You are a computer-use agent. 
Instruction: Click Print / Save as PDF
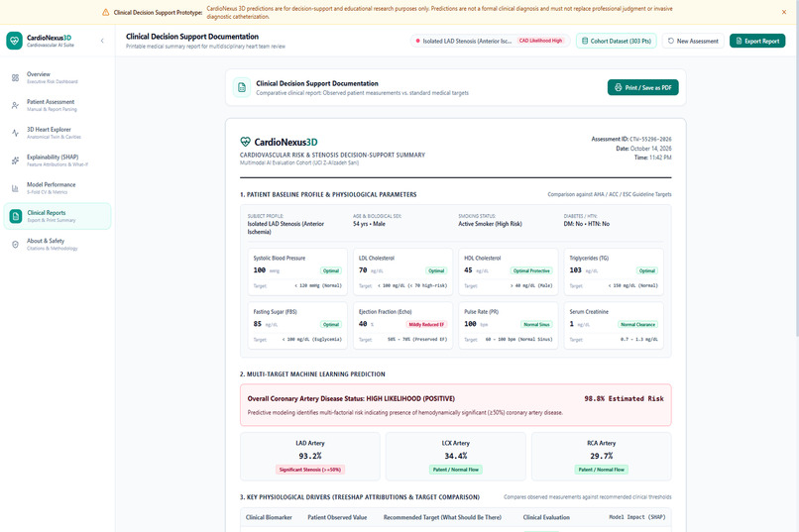(642, 87)
